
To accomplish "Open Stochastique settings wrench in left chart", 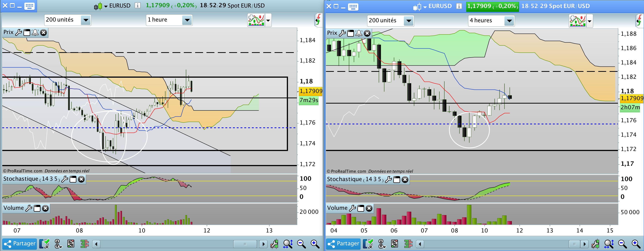I will [x=64, y=179].
